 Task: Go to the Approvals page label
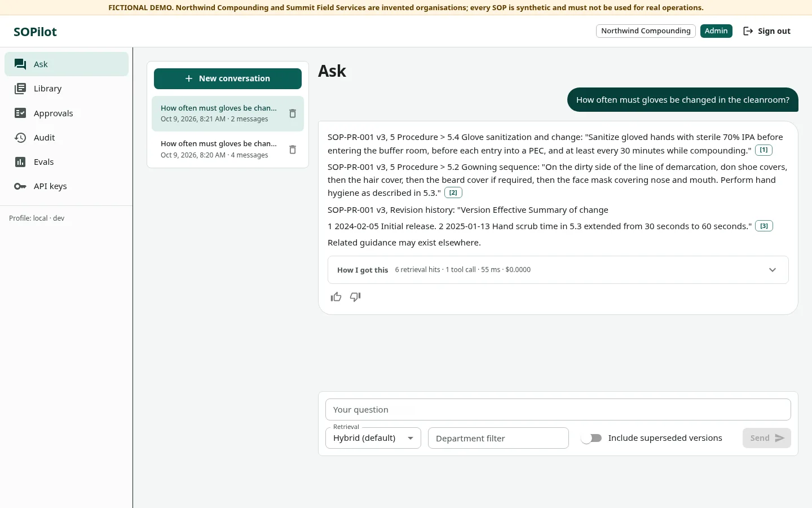tap(54, 113)
